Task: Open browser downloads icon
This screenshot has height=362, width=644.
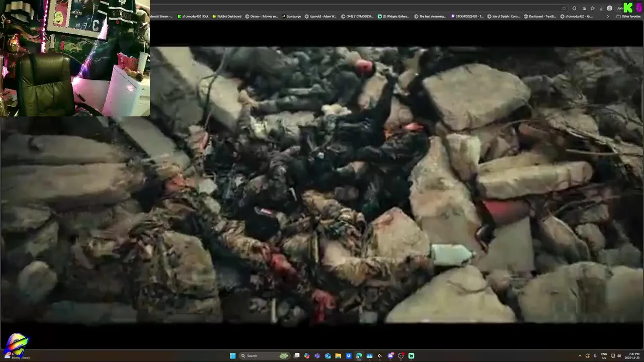Action: coord(601,8)
